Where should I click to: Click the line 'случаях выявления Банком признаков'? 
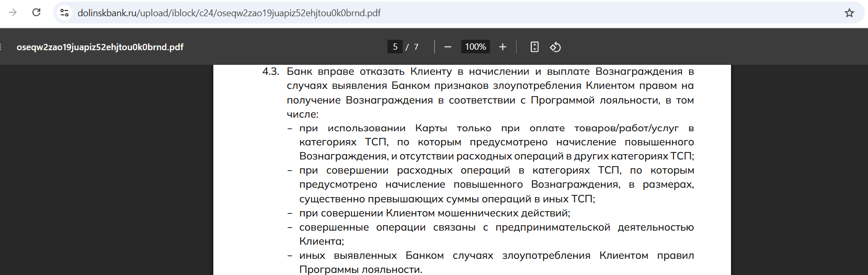coord(490,86)
